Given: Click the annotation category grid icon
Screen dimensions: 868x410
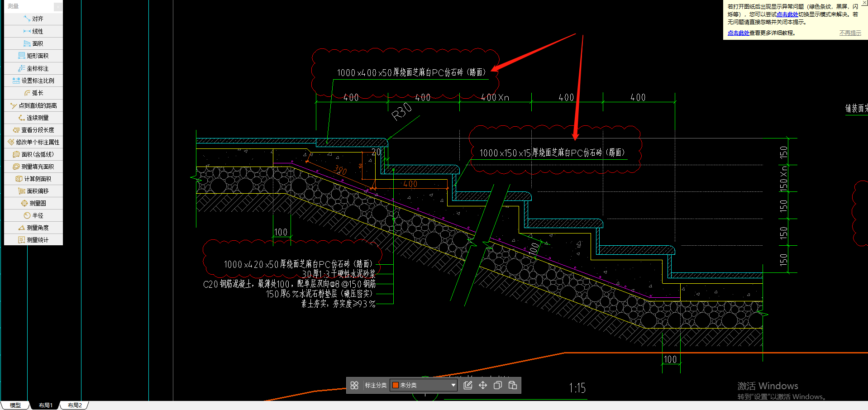Looking at the screenshot, I should 354,385.
